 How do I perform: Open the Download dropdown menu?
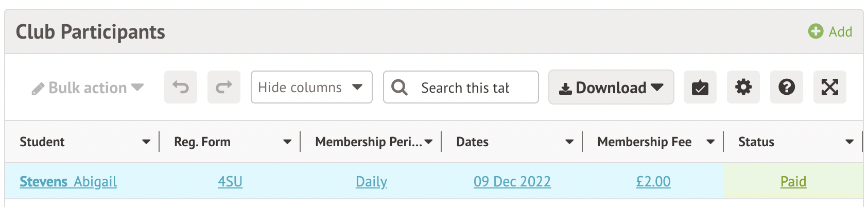click(611, 88)
